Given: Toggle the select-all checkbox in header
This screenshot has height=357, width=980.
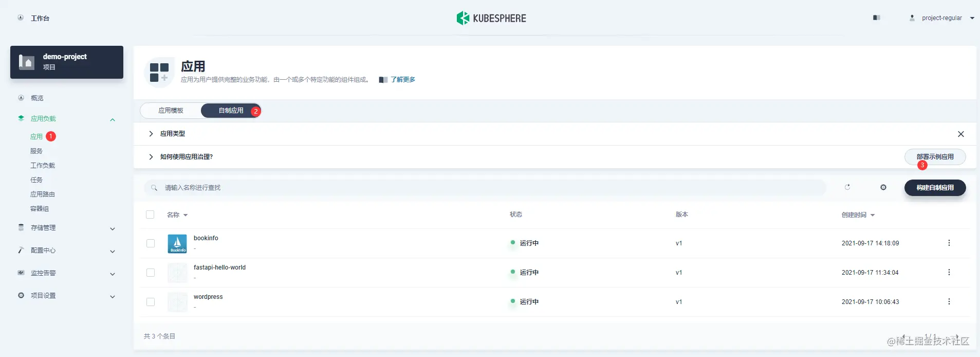Looking at the screenshot, I should (x=150, y=215).
